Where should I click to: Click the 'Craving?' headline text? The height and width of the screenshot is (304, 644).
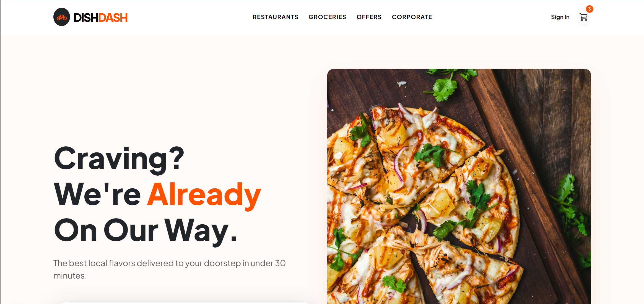coord(119,158)
